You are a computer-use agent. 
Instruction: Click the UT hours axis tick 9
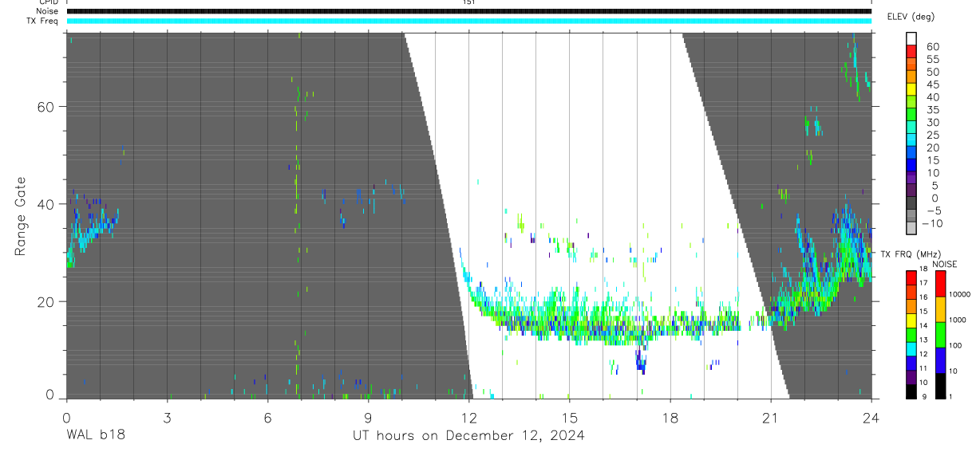click(368, 417)
